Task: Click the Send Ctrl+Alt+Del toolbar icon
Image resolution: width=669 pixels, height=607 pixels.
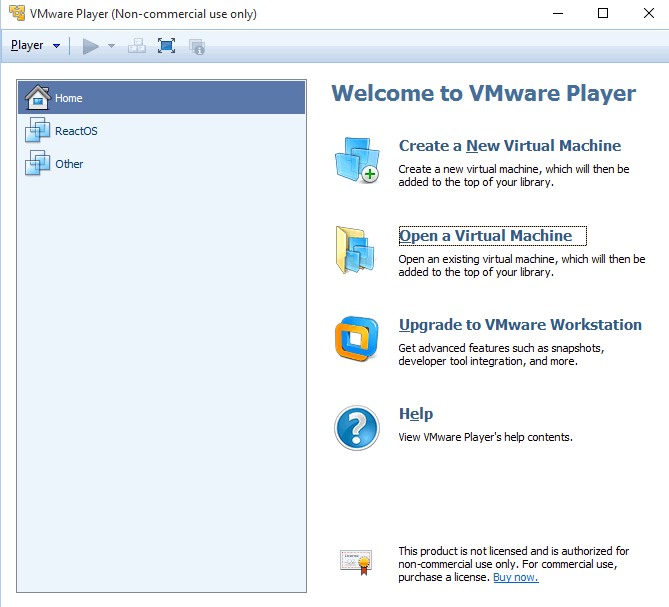Action: click(137, 46)
